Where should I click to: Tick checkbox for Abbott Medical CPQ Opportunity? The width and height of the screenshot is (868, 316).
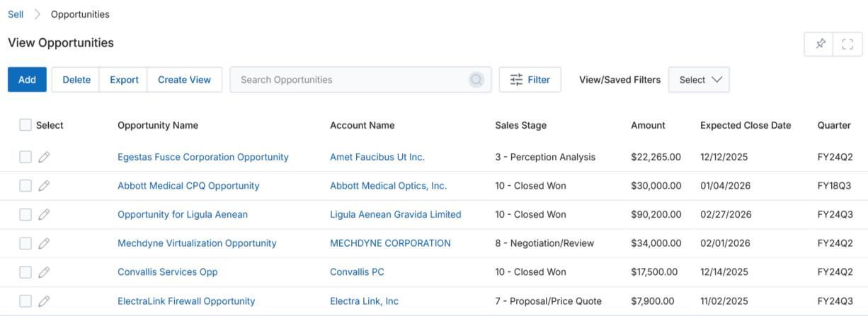tap(25, 186)
